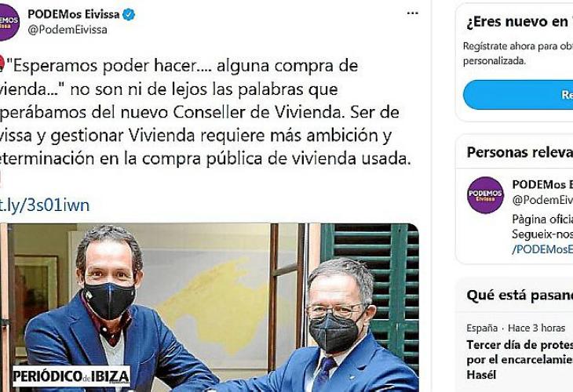This screenshot has width=573, height=392.
Task: Open the @PodemEivissa handle in tweet header
Action: coord(68,30)
